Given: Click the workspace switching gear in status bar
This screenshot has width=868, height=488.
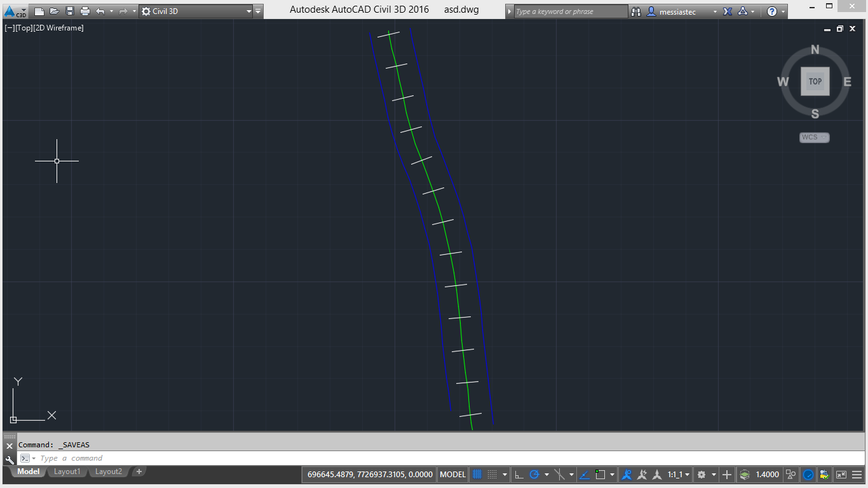Looking at the screenshot, I should (x=702, y=475).
